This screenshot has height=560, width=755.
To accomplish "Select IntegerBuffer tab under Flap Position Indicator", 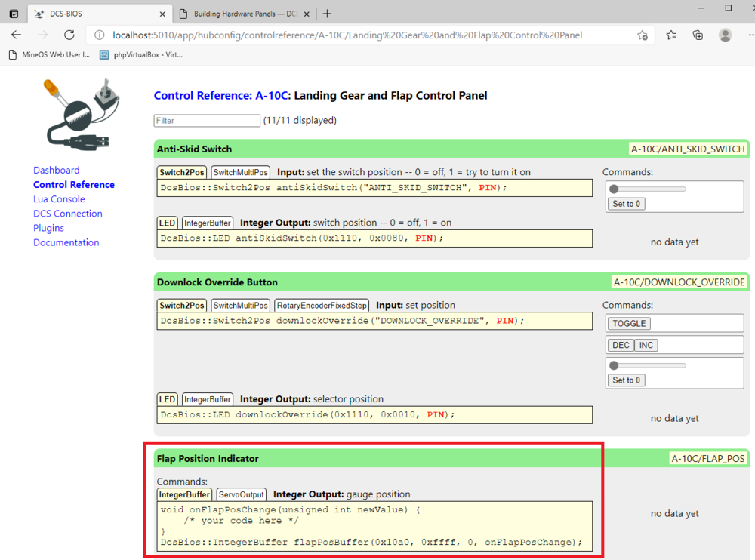I will [184, 494].
